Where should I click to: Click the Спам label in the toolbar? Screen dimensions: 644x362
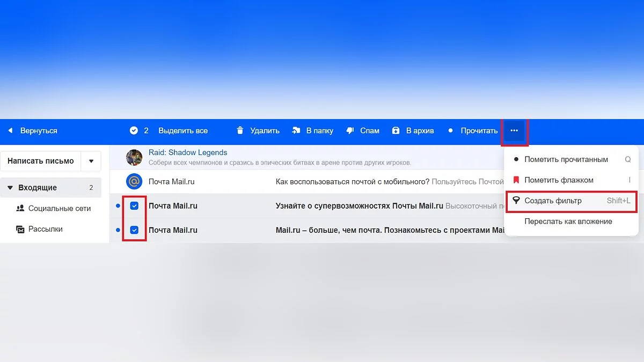tap(370, 131)
